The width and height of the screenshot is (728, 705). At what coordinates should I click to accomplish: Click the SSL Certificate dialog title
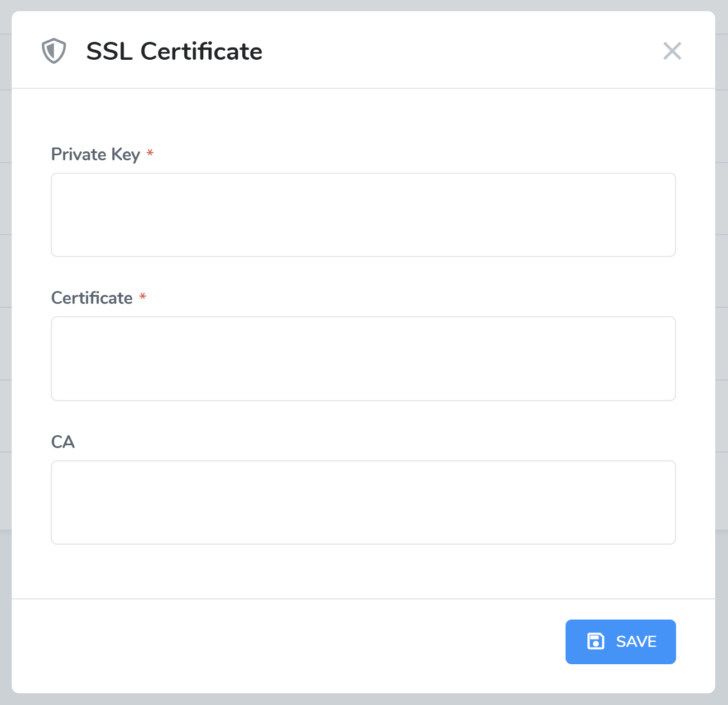coord(174,51)
